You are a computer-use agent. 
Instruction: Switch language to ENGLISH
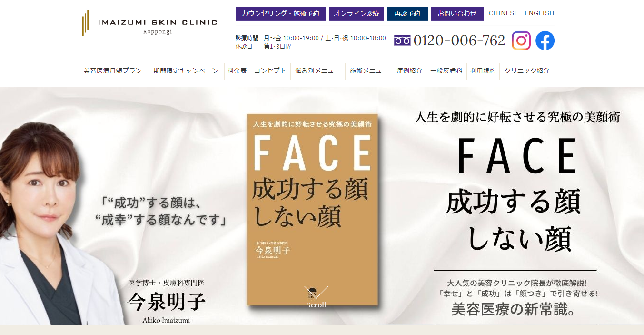539,13
